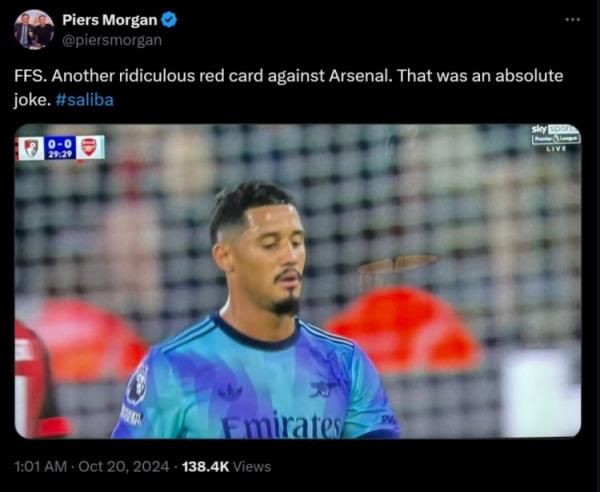This screenshot has width=600, height=492.
Task: Click the Arsenal cannon badge on jersey
Action: tap(324, 389)
